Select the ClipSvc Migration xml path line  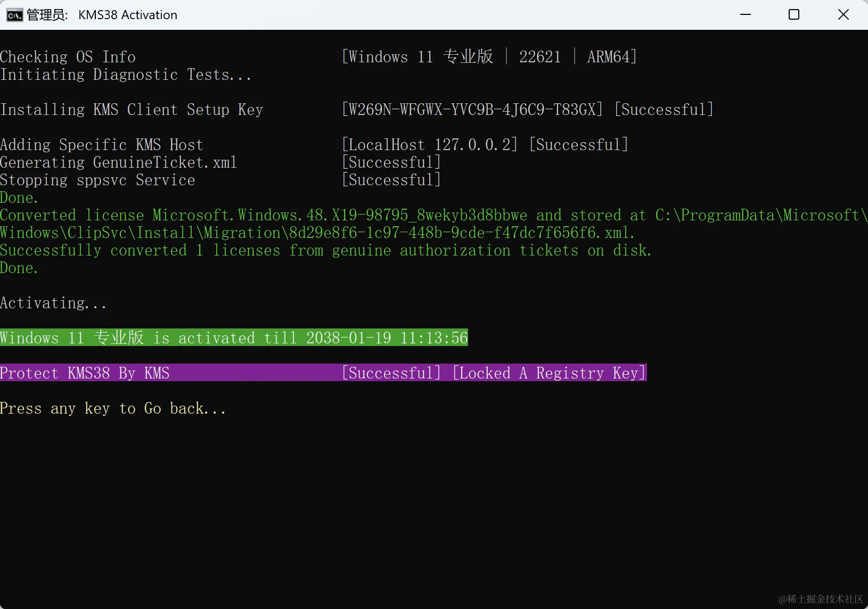click(x=317, y=233)
